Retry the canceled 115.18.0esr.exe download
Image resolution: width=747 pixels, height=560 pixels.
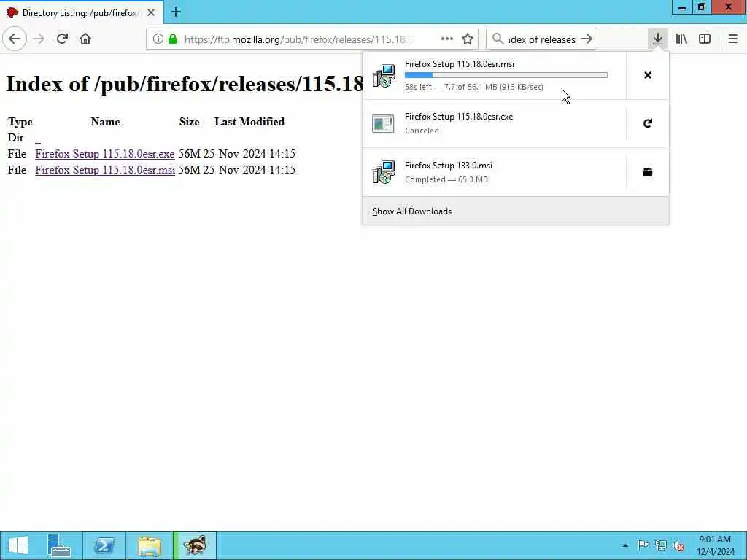coord(648,124)
